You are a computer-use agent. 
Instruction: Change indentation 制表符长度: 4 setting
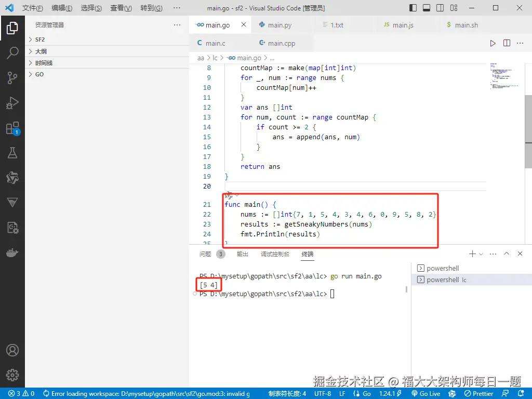[x=287, y=394]
